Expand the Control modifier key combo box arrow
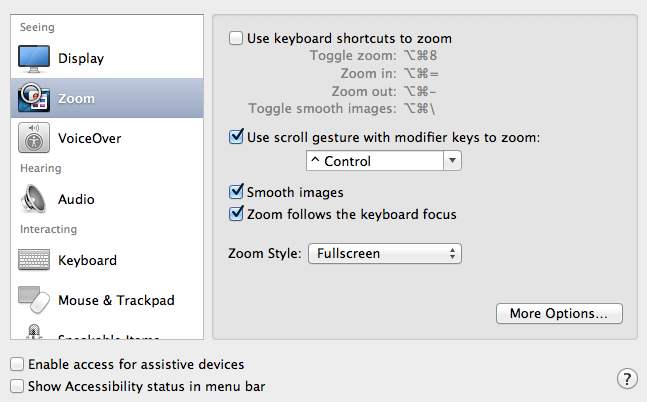This screenshot has width=647, height=402. (x=452, y=161)
